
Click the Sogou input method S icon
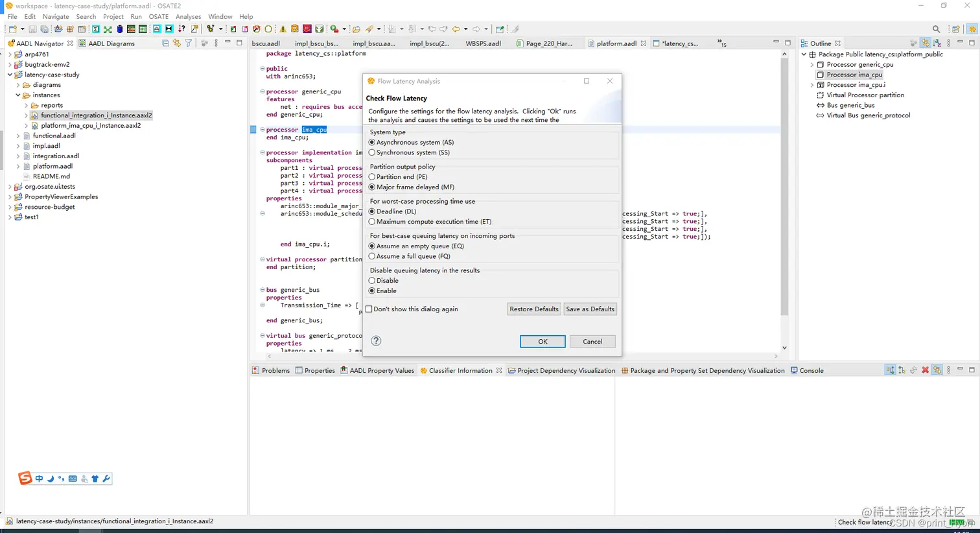pos(25,479)
